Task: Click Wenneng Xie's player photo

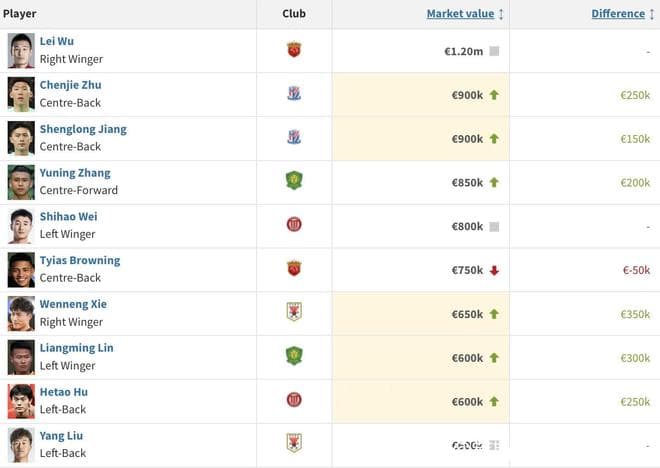Action: coord(21,314)
